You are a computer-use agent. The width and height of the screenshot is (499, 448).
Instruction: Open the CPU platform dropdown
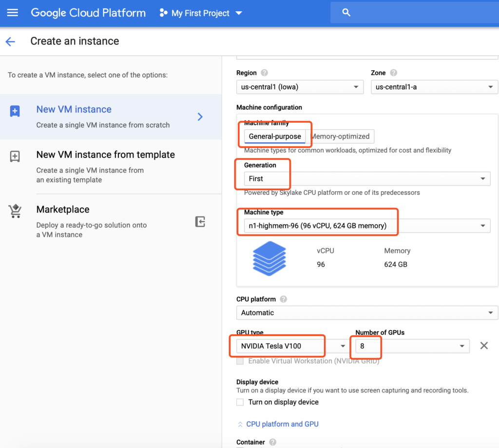(x=367, y=312)
